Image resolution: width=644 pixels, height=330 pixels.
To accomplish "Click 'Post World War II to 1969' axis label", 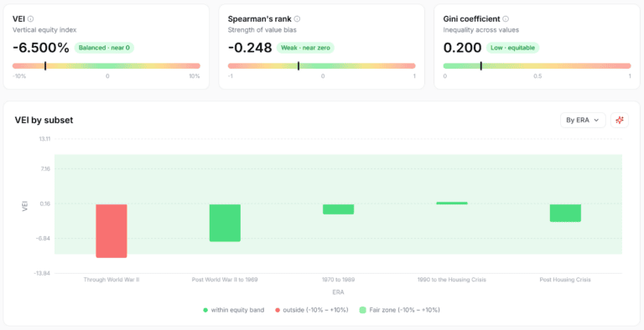I will [225, 280].
